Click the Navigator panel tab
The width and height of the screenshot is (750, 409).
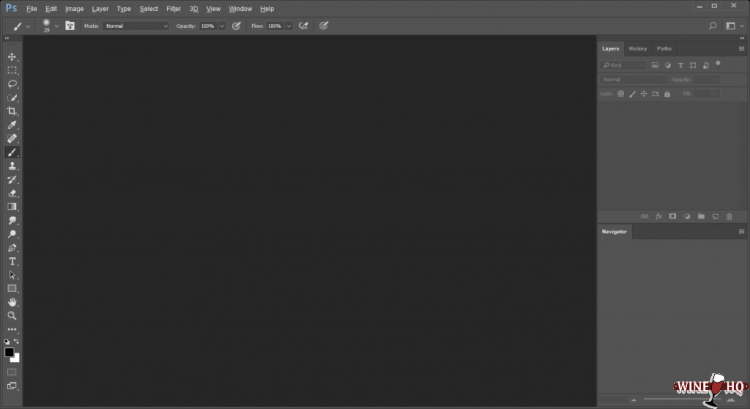(614, 232)
